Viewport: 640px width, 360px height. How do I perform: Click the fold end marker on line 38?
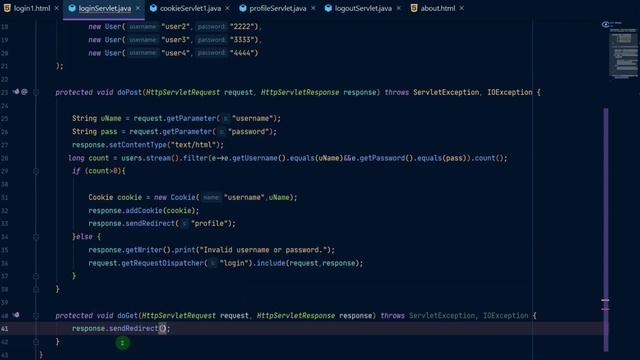tap(36, 289)
